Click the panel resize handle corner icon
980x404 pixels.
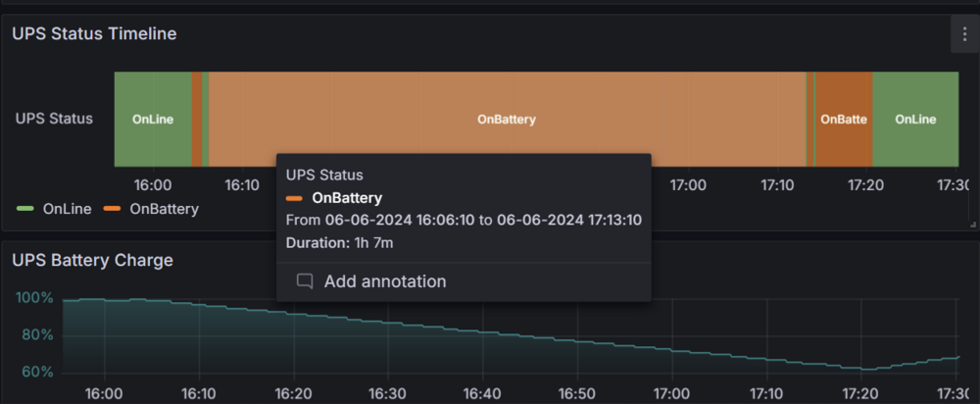point(972,224)
